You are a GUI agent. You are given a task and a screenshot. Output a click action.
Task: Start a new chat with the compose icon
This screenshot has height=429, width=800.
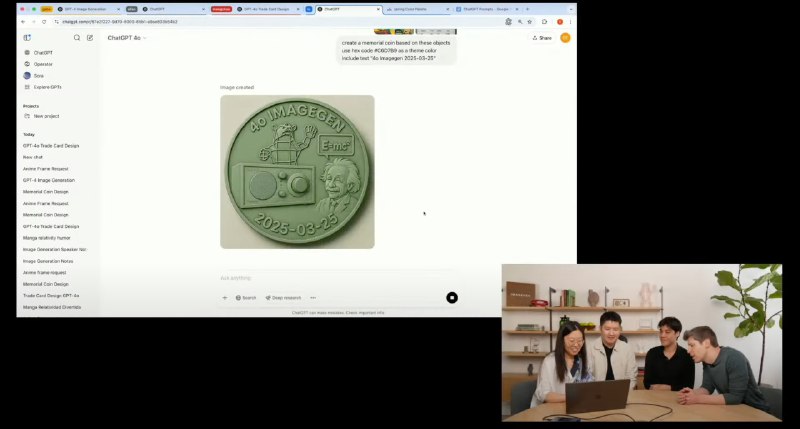click(x=90, y=38)
